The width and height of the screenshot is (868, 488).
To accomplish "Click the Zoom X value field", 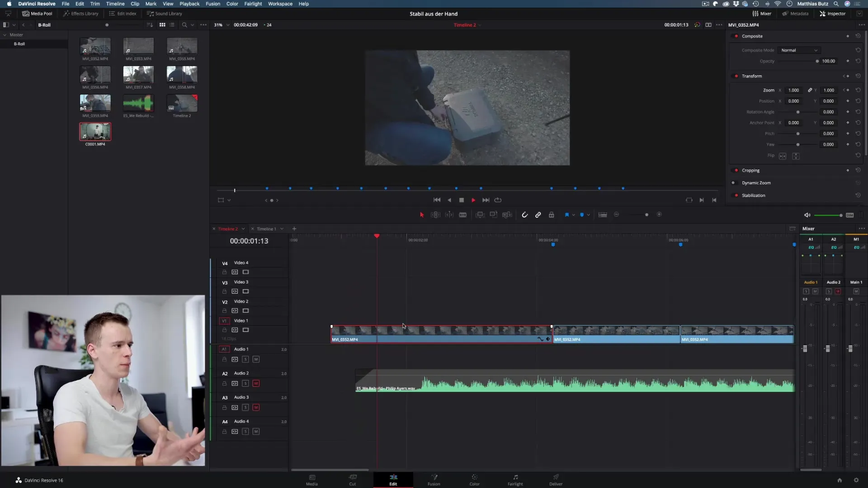I will 793,90.
